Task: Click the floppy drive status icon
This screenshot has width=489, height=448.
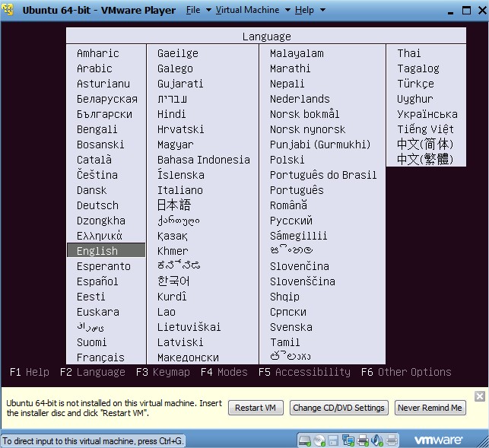Action: [x=333, y=440]
